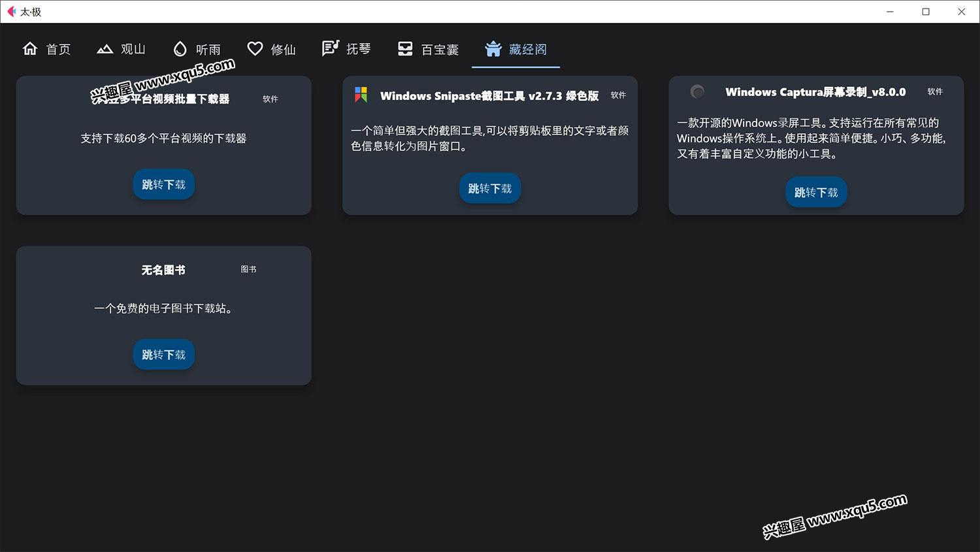Open the 修仙 tab label

point(283,50)
